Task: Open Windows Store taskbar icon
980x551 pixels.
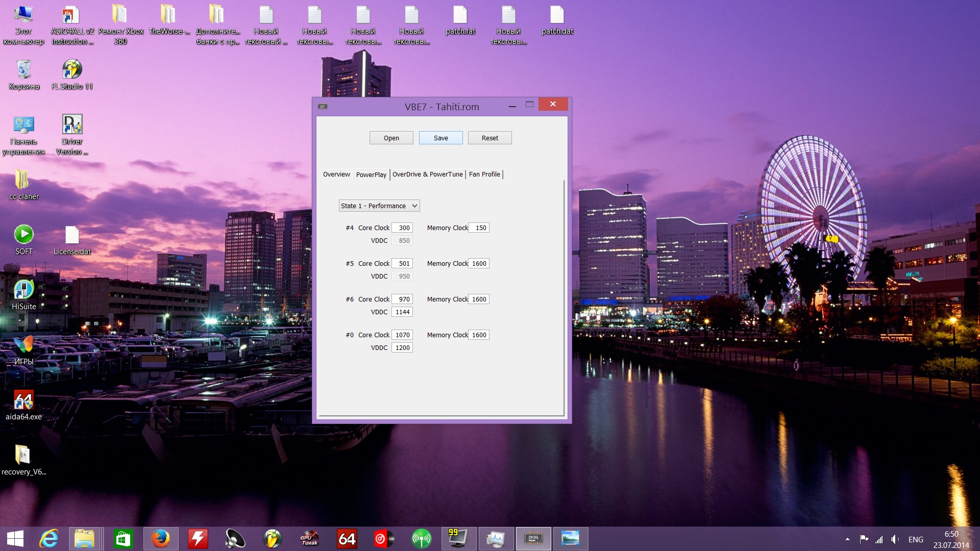Action: (123, 539)
